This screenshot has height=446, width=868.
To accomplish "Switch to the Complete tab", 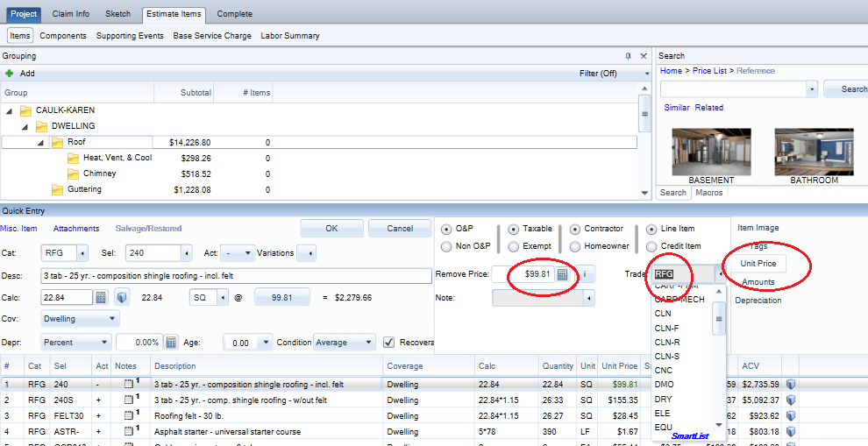I will (235, 14).
